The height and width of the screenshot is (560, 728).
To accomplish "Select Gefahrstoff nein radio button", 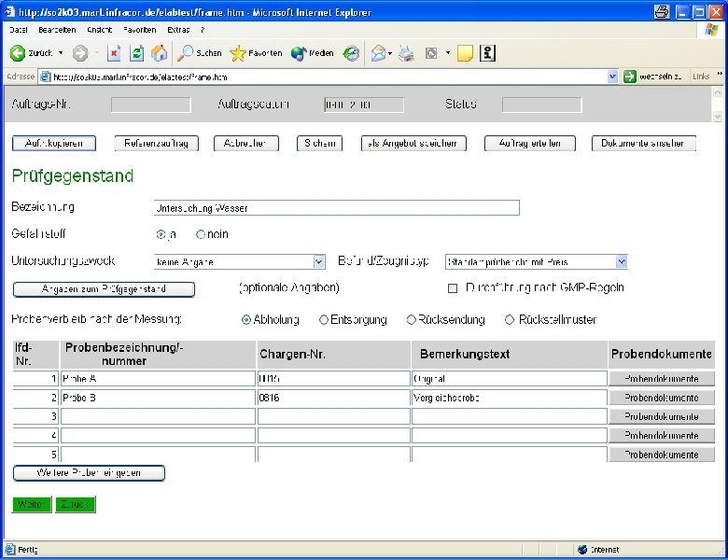I will [201, 234].
